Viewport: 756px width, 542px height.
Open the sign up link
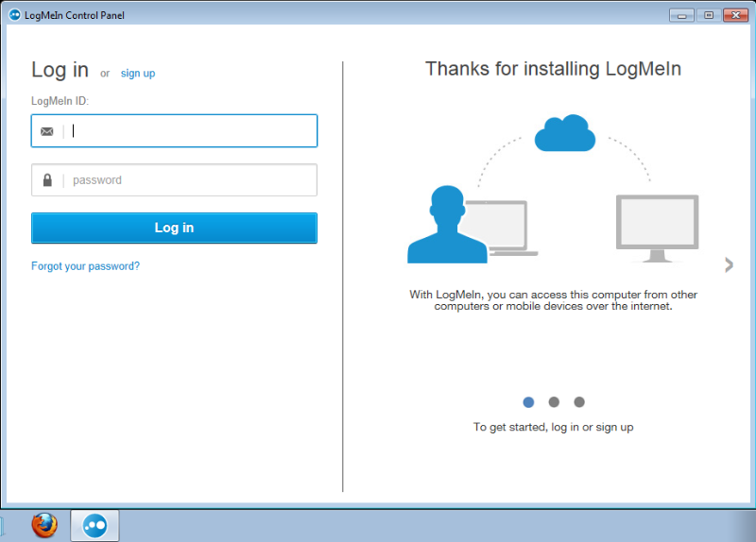point(138,74)
